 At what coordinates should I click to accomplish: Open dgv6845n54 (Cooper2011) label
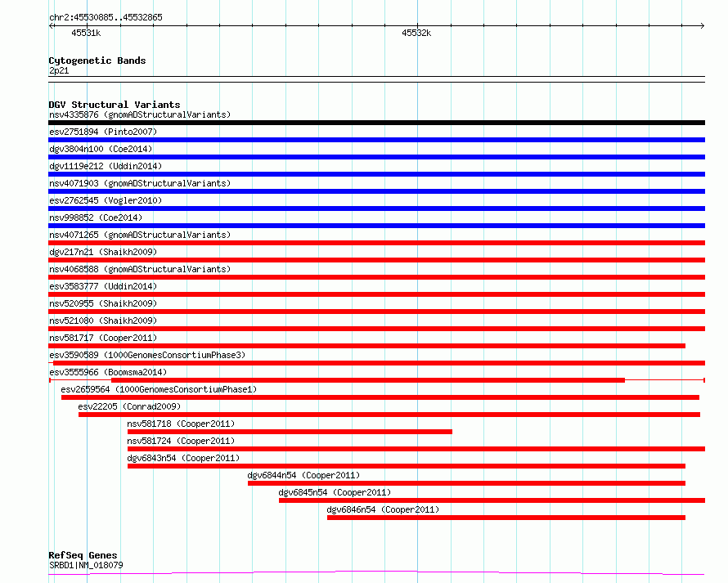(335, 492)
